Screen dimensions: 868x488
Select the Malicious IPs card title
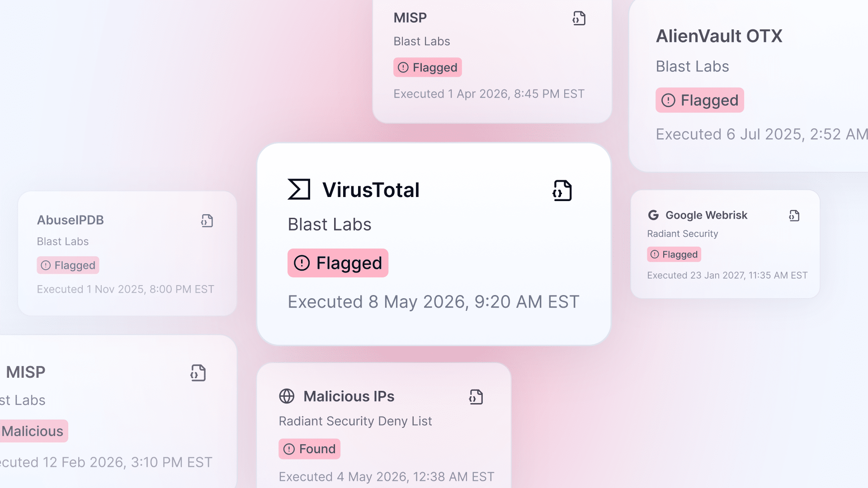point(349,396)
